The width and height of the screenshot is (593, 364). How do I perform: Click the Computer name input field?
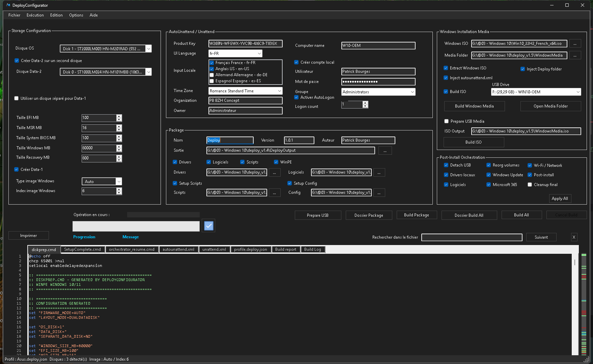click(378, 45)
